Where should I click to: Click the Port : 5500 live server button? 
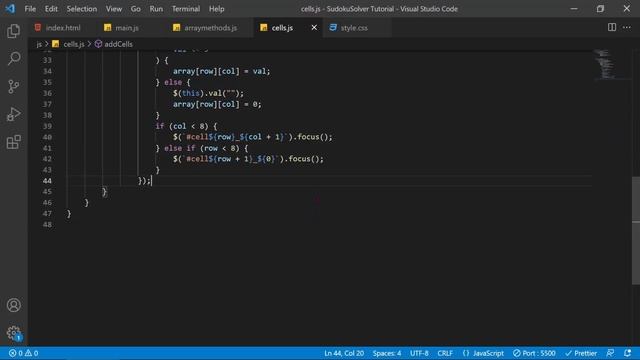[x=534, y=353]
